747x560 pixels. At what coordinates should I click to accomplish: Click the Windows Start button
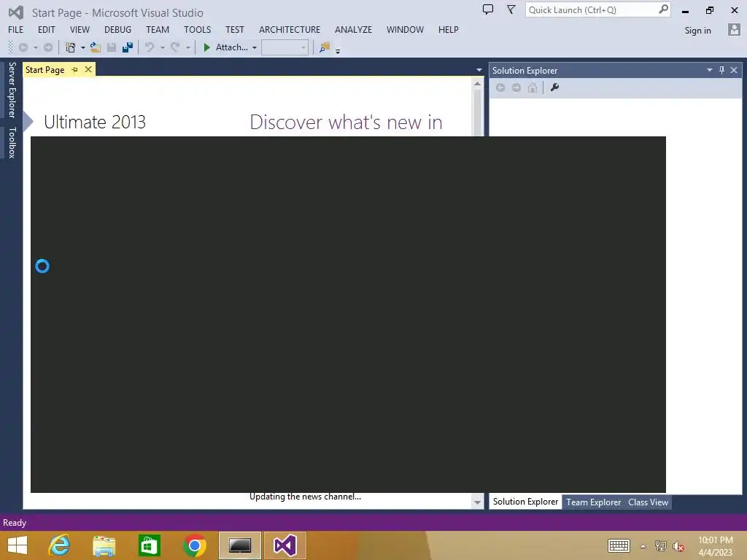pos(18,545)
